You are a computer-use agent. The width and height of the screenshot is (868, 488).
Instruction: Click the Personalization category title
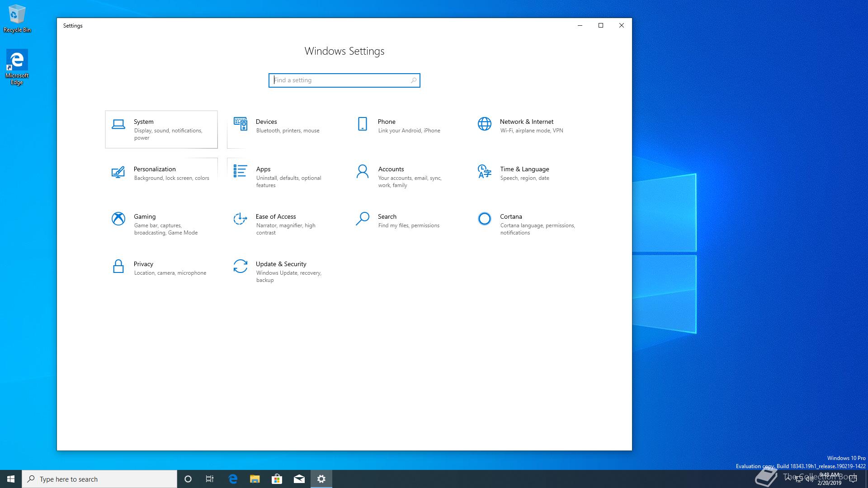(155, 169)
